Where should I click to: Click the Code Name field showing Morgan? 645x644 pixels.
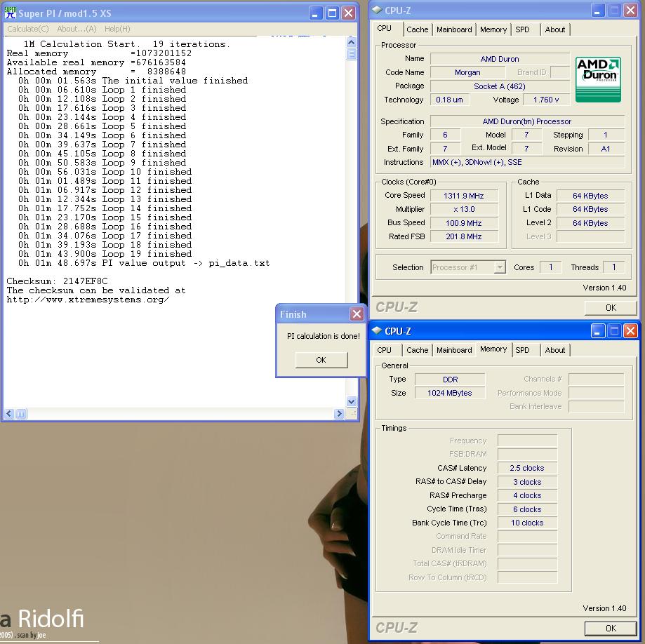pyautogui.click(x=467, y=72)
